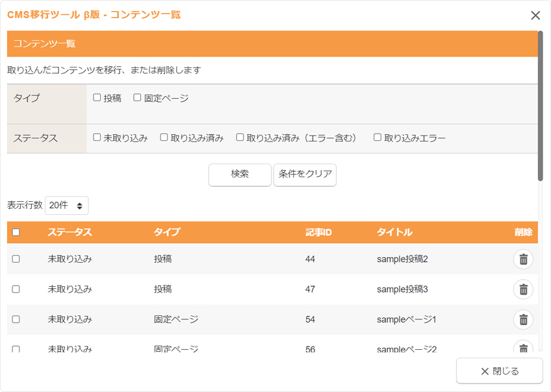This screenshot has height=392, width=551.
Task: Enable the 投稿 type filter checkbox
Action: coord(97,98)
